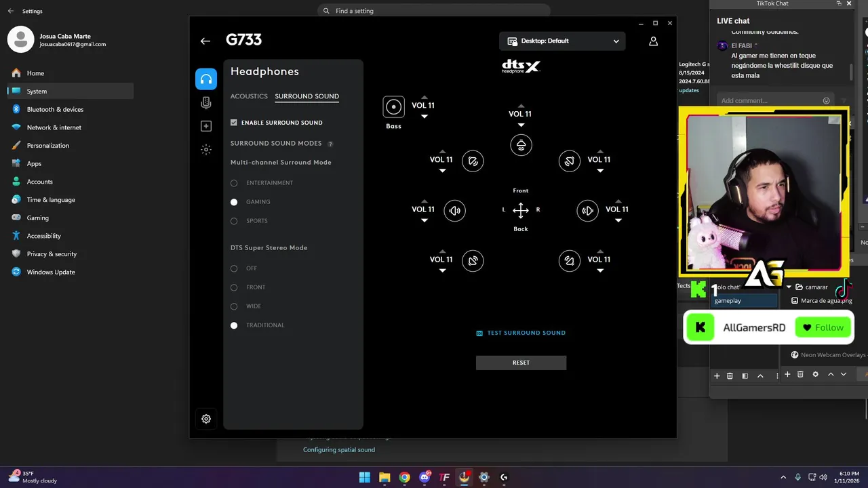Add a new OBS scene with plus
868x488 pixels.
pyautogui.click(x=717, y=375)
